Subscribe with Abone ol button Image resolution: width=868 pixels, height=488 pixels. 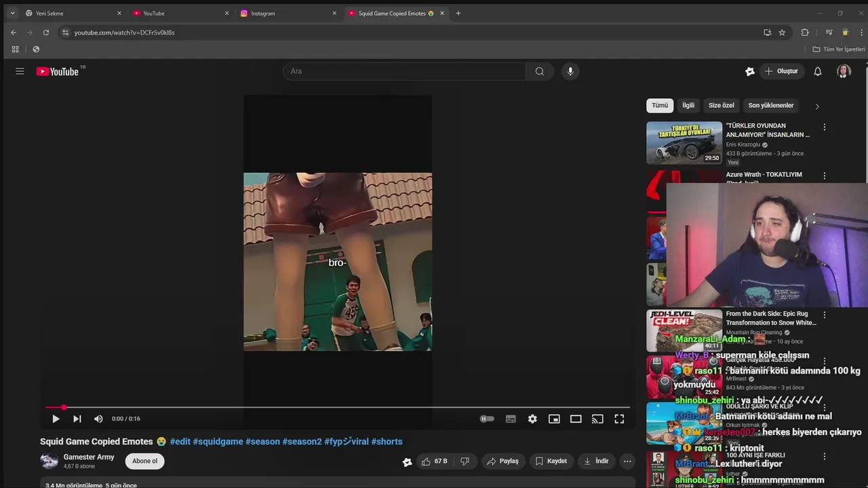click(x=144, y=461)
